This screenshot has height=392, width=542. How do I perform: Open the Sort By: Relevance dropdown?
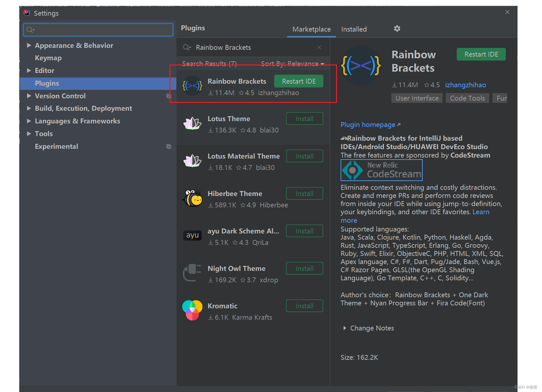tap(292, 63)
